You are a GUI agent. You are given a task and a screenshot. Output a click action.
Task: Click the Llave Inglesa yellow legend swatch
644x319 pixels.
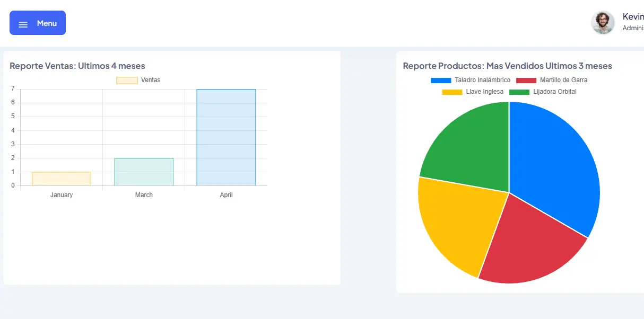452,92
